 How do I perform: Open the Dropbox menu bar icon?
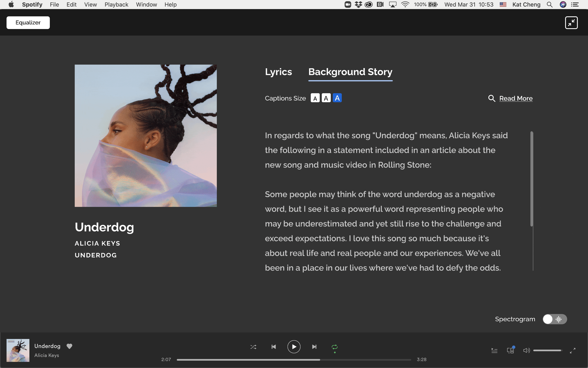point(358,4)
